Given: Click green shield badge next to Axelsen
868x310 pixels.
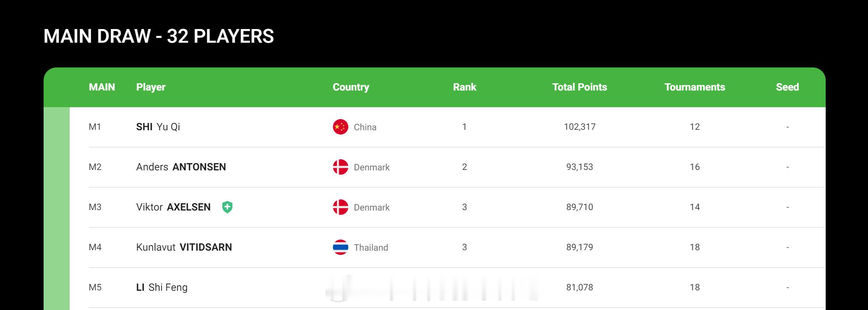Looking at the screenshot, I should click(x=227, y=207).
